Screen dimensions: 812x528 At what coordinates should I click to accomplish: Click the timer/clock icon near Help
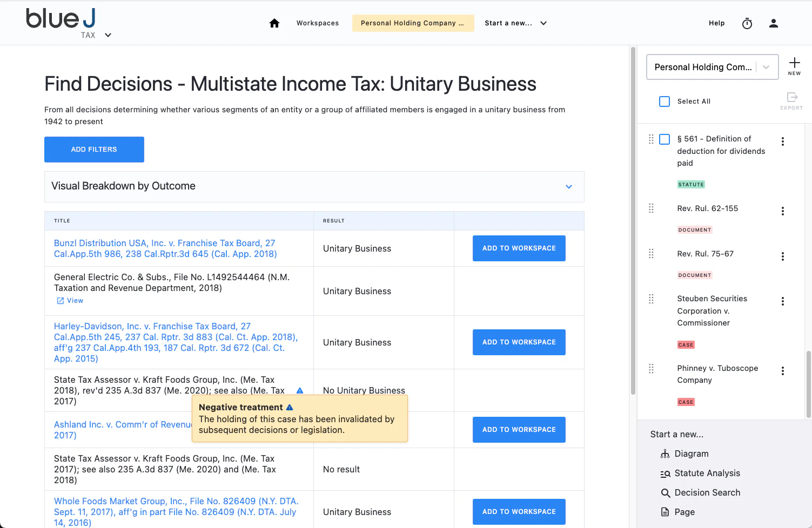pyautogui.click(x=747, y=23)
